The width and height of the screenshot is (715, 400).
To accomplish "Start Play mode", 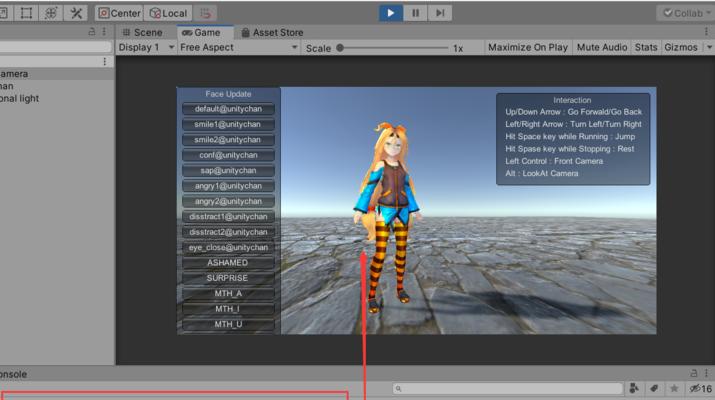I will [391, 13].
